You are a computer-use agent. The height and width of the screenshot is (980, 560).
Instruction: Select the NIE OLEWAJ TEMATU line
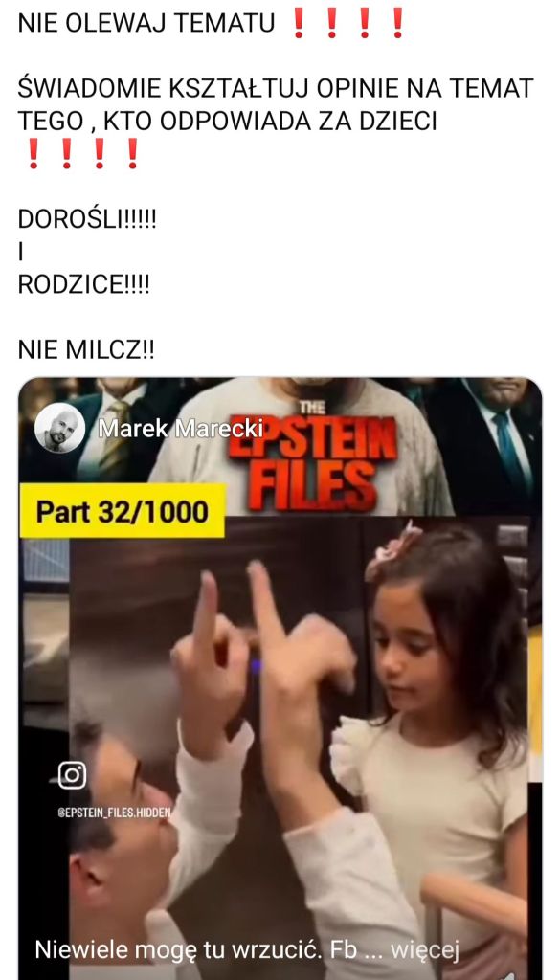click(146, 24)
